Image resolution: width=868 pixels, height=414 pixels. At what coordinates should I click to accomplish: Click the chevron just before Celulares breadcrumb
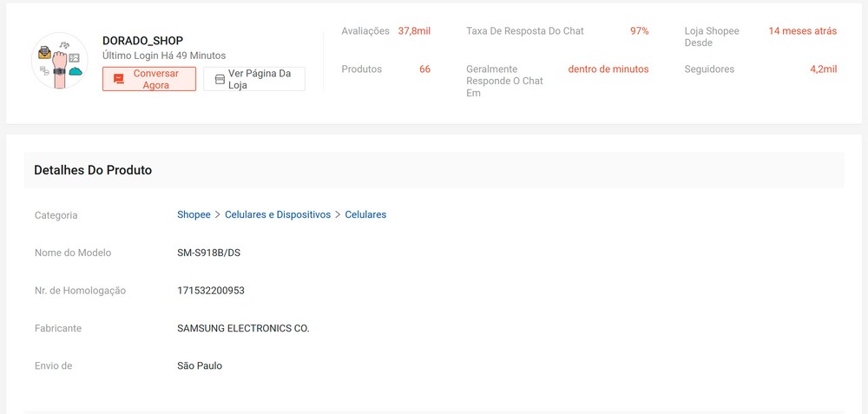pos(339,214)
